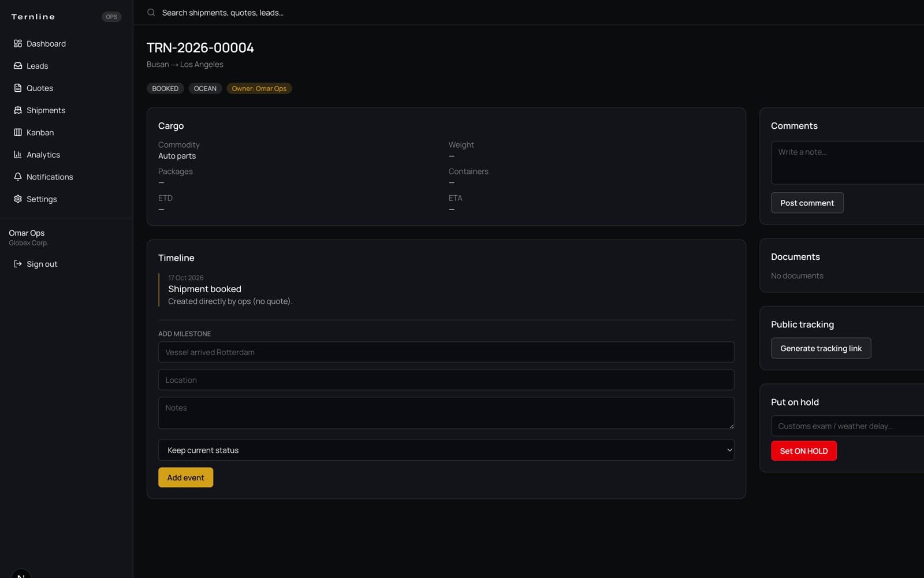Open Dashboard grid icon in sidebar
This screenshot has width=924, height=578.
point(18,43)
